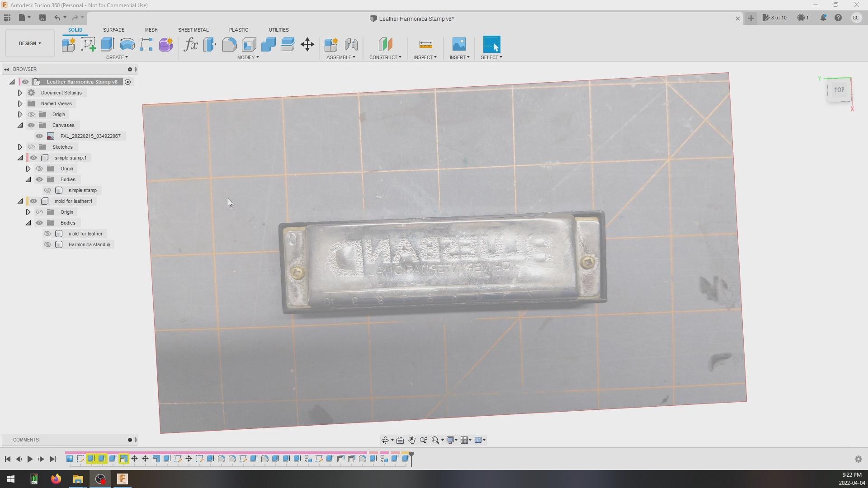Screen dimensions: 868x488
Task: Click the Undo arrow
Action: [x=57, y=18]
